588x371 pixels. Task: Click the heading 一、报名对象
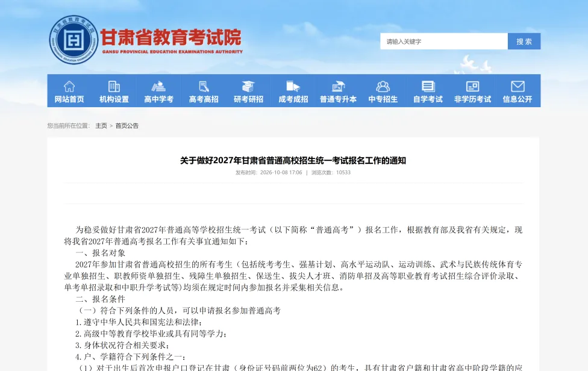(100, 252)
